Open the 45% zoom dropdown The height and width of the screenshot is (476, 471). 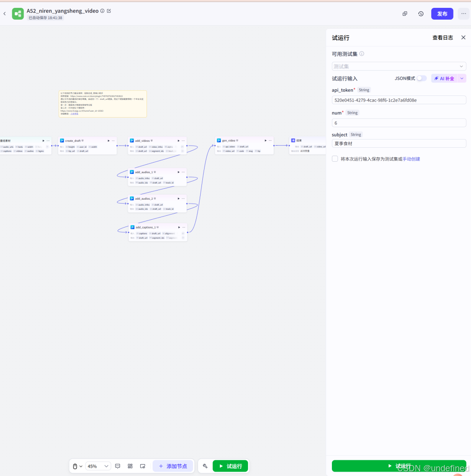click(98, 466)
